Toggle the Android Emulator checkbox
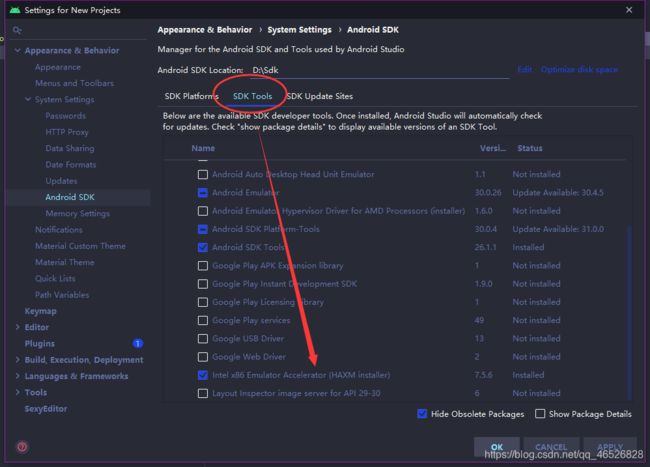Screen dimensions: 650x467 pyautogui.click(x=203, y=193)
